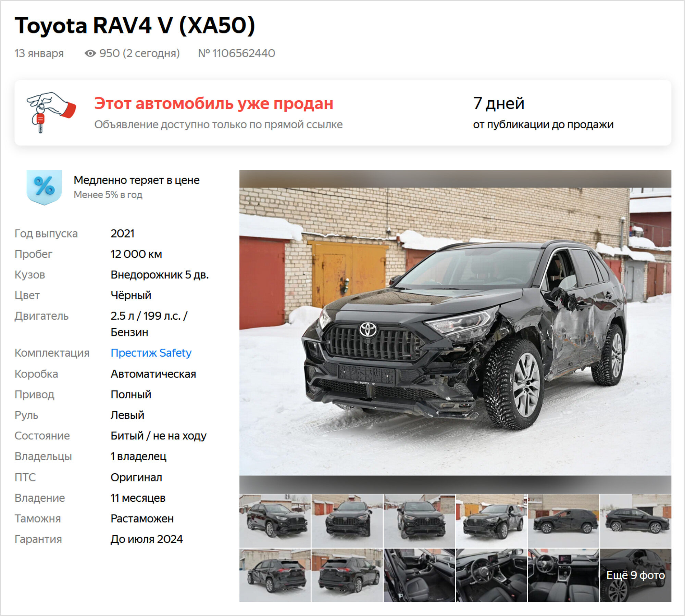The image size is (685, 616).
Task: Click the year value '2021'
Action: pyautogui.click(x=122, y=233)
